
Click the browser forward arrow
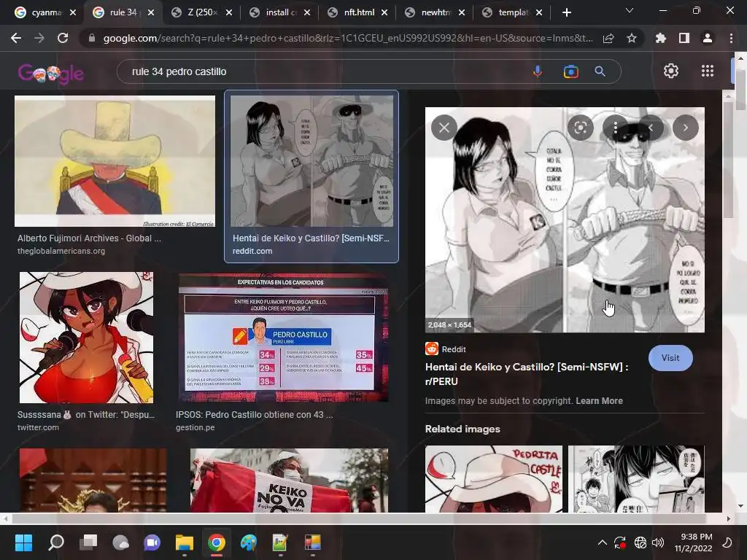tap(39, 38)
